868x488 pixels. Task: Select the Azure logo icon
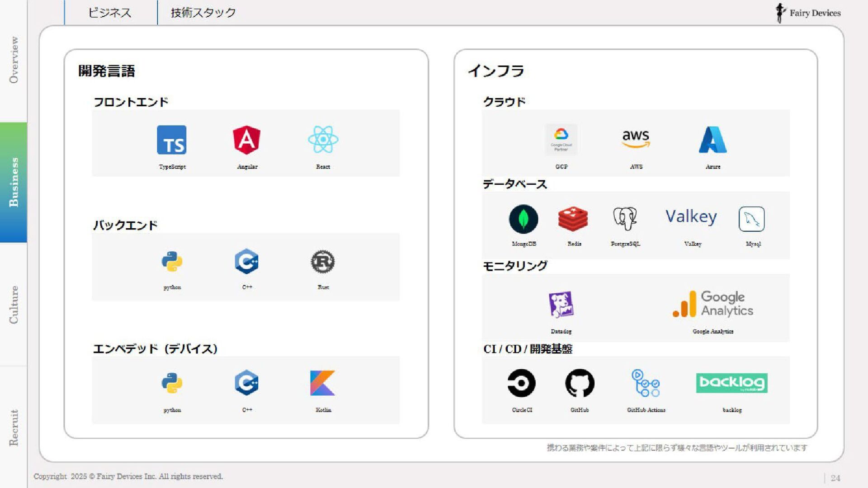coord(712,140)
